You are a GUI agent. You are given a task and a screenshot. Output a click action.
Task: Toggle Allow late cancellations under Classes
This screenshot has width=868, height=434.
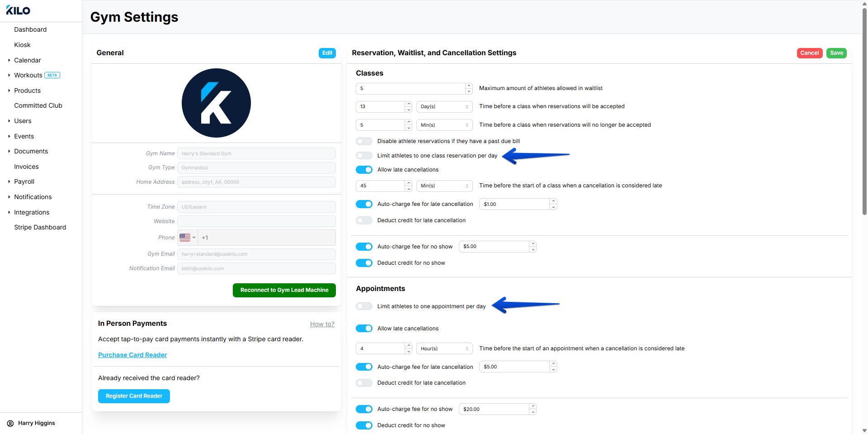point(364,170)
